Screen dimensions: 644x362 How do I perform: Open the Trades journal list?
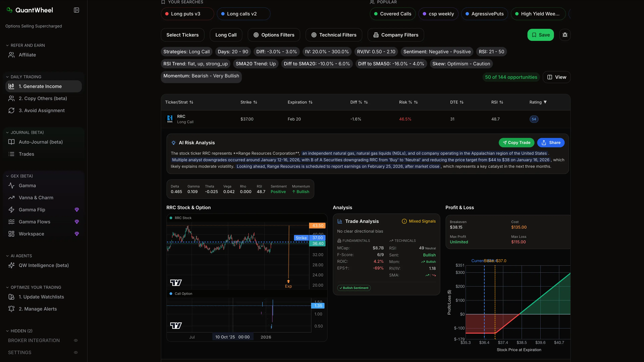43,154
